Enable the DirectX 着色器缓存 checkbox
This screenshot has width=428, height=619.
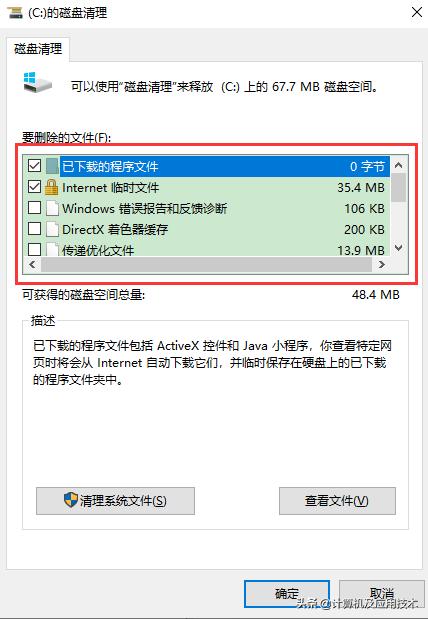(x=34, y=228)
